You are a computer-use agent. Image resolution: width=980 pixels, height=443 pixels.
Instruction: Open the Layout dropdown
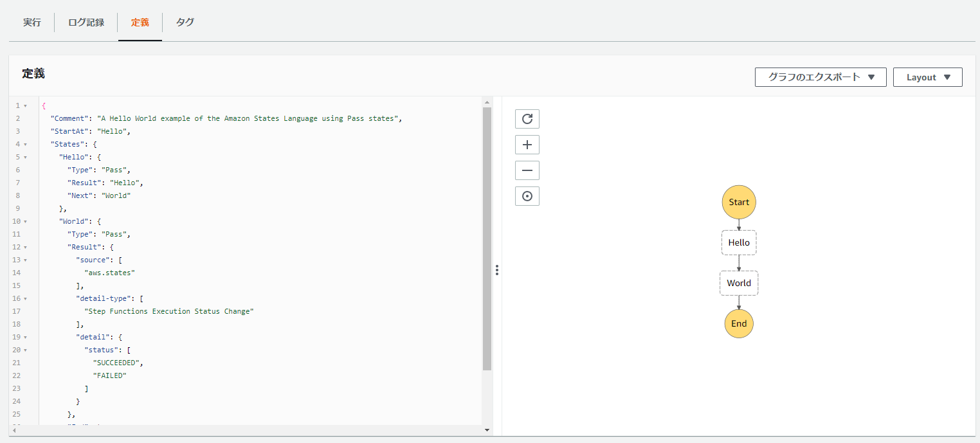[x=927, y=77]
